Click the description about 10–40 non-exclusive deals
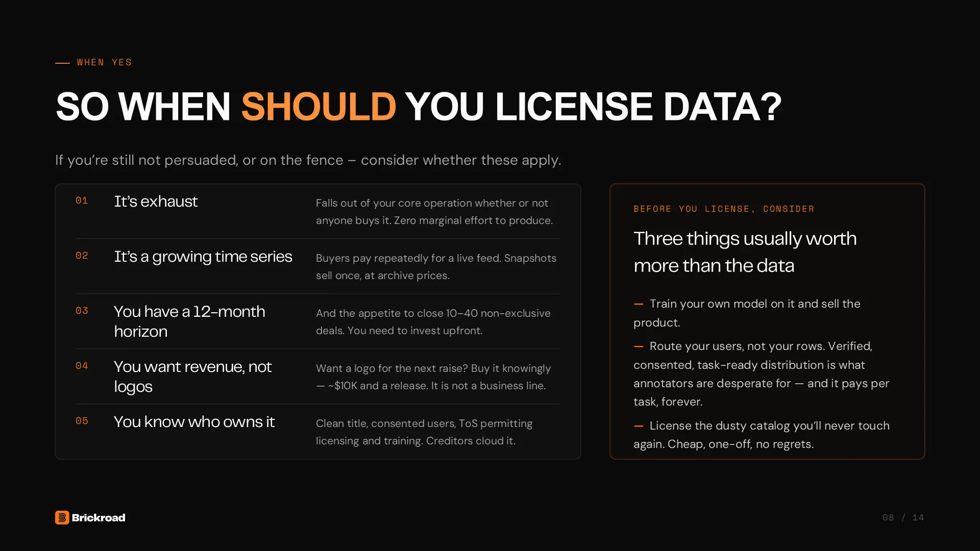This screenshot has width=980, height=551. click(433, 322)
